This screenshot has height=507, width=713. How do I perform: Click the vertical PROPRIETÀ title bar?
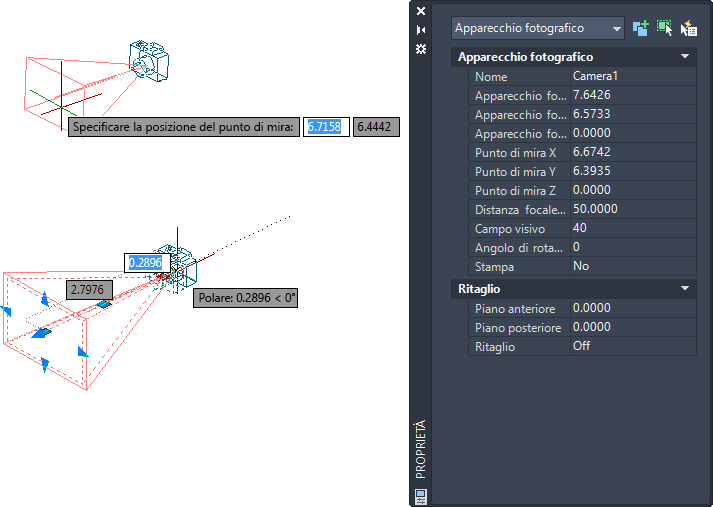pos(421,449)
